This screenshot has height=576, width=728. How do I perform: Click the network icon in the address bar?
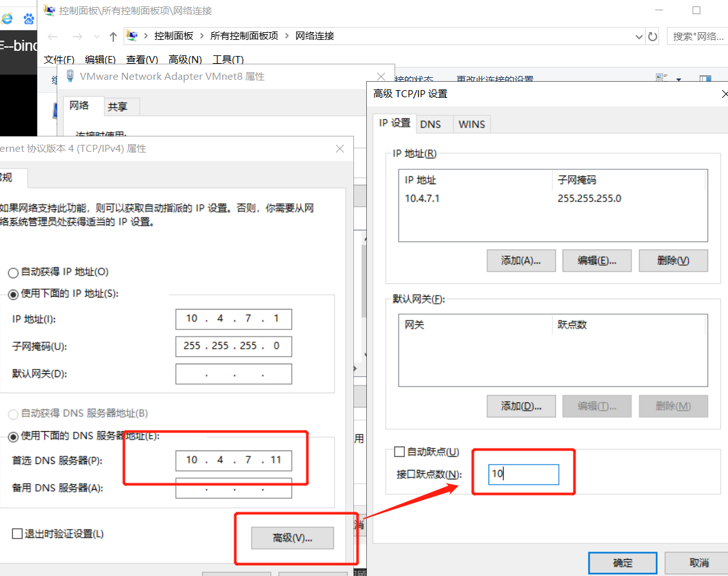[x=132, y=36]
